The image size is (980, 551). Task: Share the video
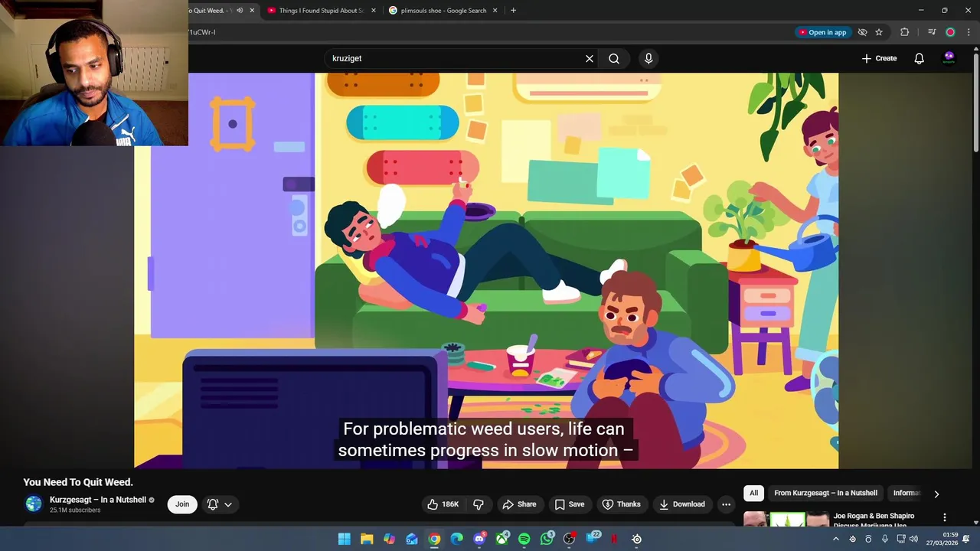(x=519, y=504)
